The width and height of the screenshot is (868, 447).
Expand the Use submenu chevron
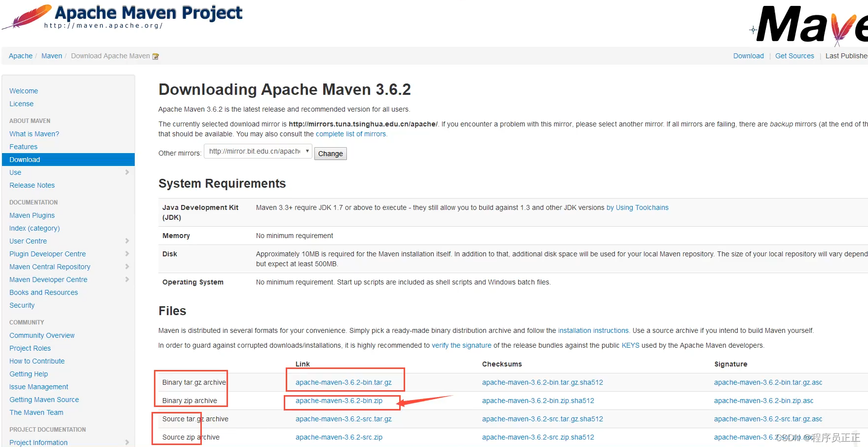click(x=127, y=172)
